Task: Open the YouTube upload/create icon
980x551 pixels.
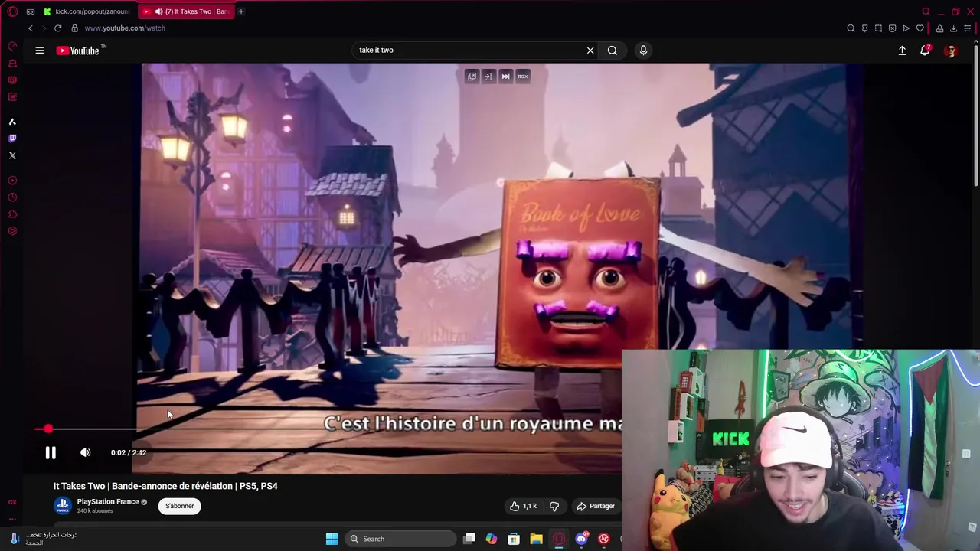Action: coord(902,51)
